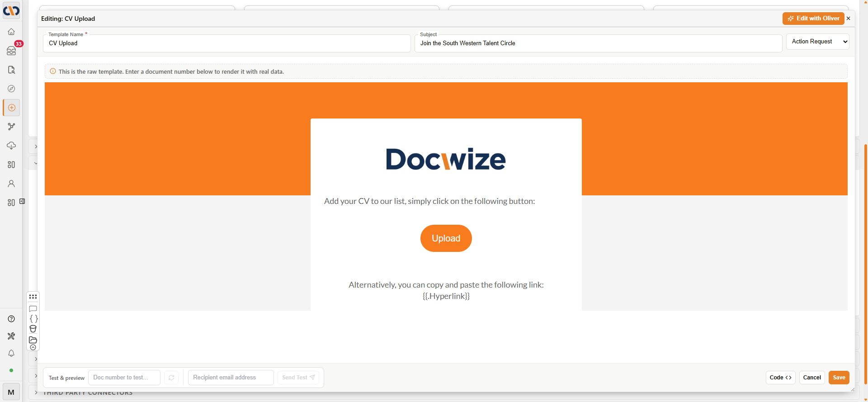Viewport: 868px width, 402px height.
Task: Open the database cylinder icon
Action: (33, 329)
